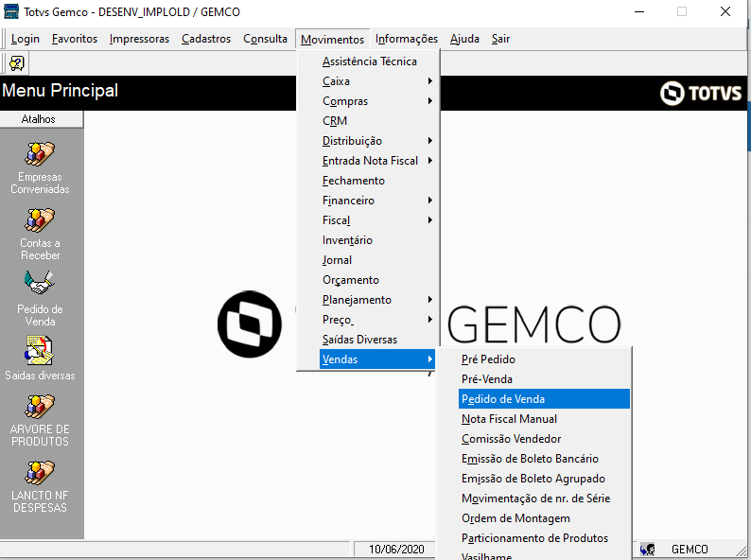Screen dimensions: 751x560
Task: Click the Menu Principal heading text
Action: coord(61,91)
